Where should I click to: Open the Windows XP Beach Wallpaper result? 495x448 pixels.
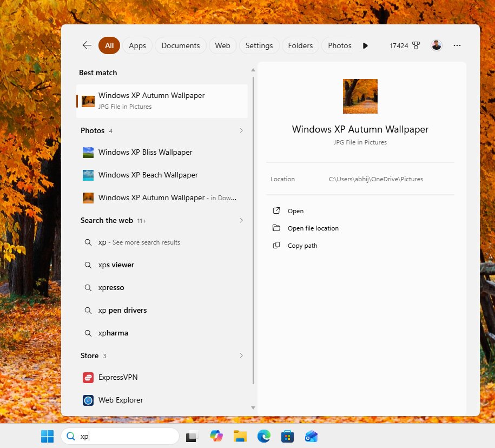(162, 175)
